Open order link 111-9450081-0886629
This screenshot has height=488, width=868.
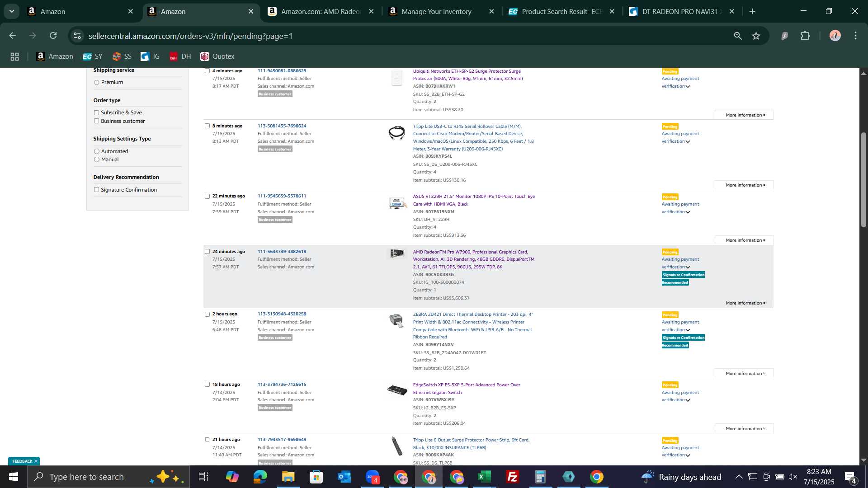click(x=282, y=71)
